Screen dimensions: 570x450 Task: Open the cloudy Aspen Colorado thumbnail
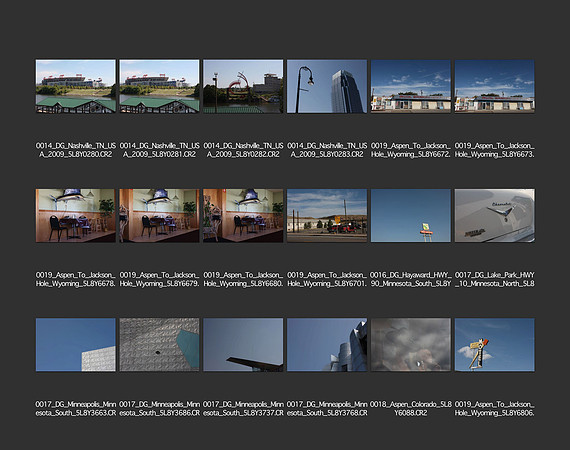pos(411,345)
